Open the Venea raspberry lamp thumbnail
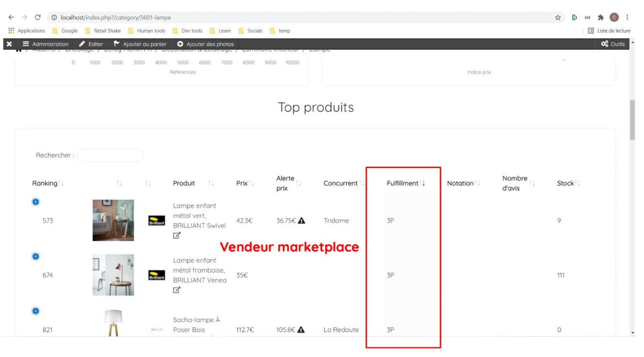 tap(113, 275)
